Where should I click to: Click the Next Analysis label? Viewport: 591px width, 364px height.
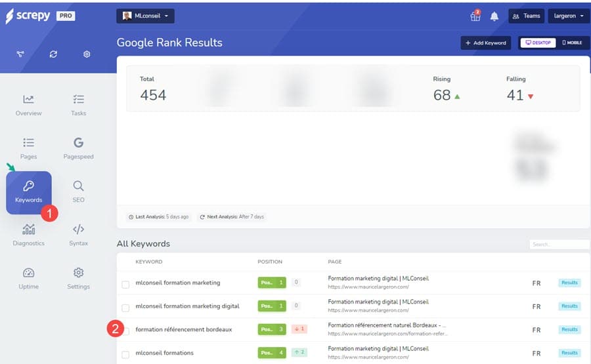[x=232, y=217]
